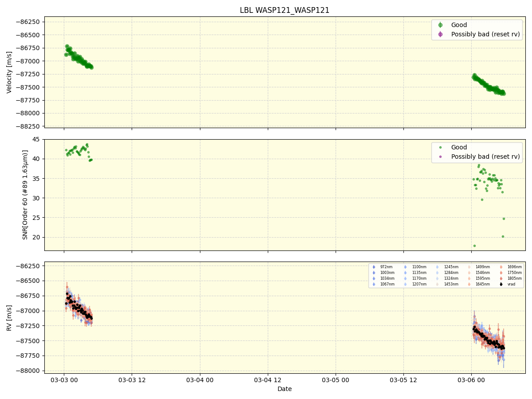The width and height of the screenshot is (532, 399).
Task: Click the 03-05 12 date tick label
Action: click(403, 380)
